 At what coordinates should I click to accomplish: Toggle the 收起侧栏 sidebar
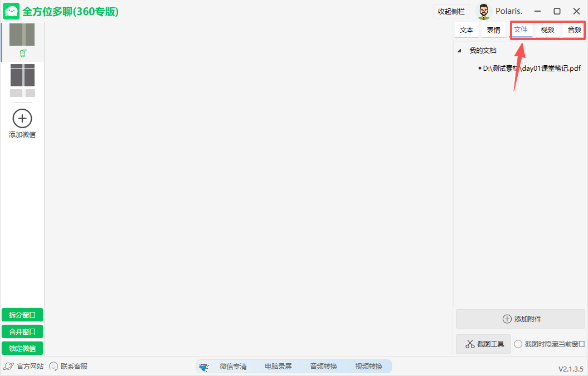451,11
